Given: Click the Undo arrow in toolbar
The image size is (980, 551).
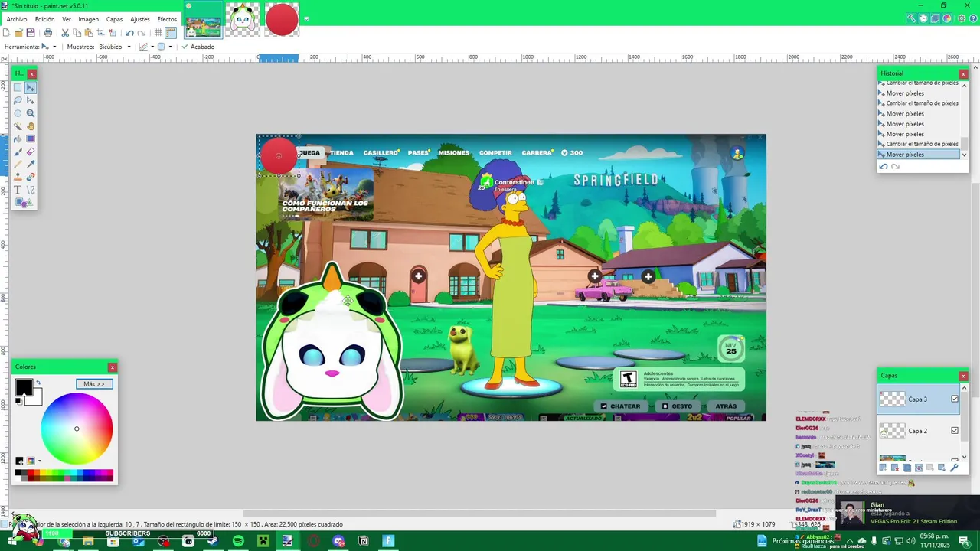Looking at the screenshot, I should pyautogui.click(x=129, y=33).
